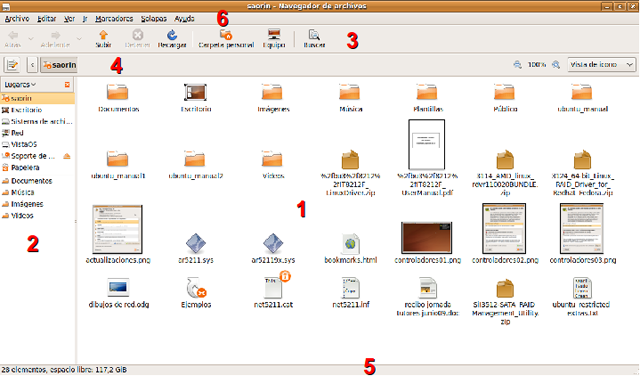This screenshot has width=640, height=384.
Task: Select the Documentos folder icon
Action: click(x=118, y=92)
